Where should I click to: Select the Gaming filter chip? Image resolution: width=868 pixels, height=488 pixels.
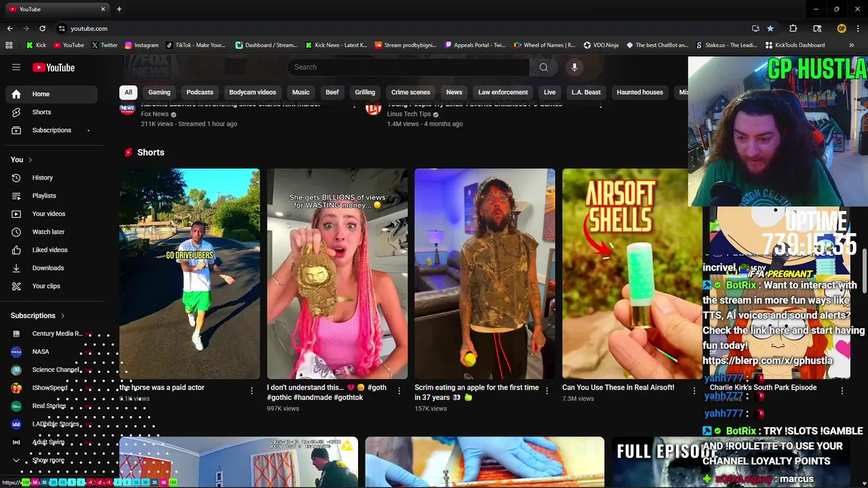point(159,92)
